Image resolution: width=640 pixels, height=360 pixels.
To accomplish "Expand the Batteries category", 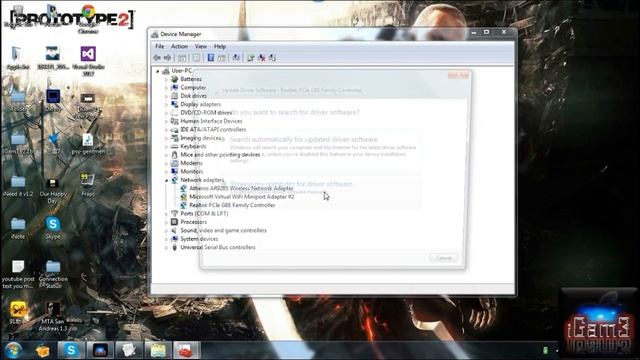I will click(166, 79).
